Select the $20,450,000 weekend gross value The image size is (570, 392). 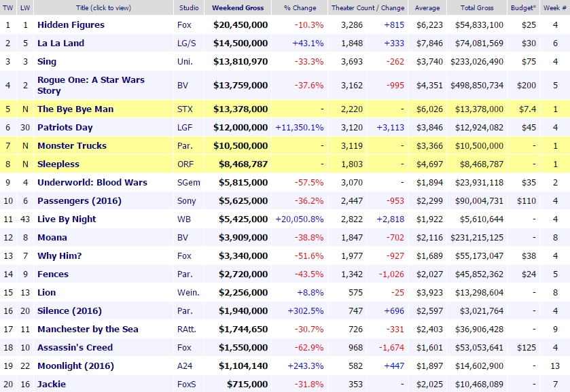pos(241,24)
